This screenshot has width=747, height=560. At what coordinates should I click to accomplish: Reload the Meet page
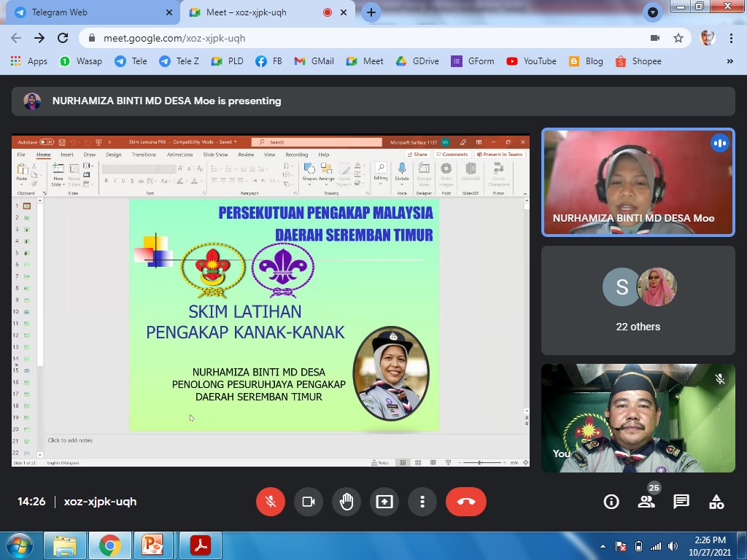[63, 38]
